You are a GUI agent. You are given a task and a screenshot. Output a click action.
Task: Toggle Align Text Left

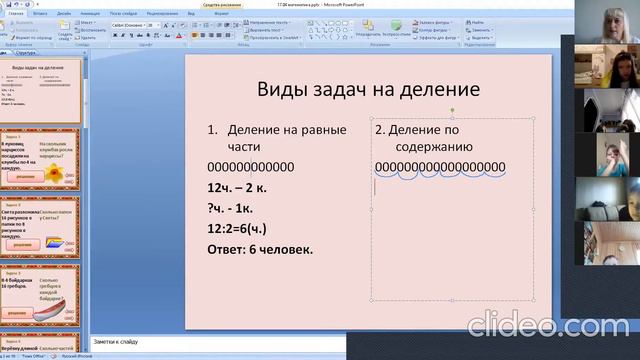tap(194, 36)
